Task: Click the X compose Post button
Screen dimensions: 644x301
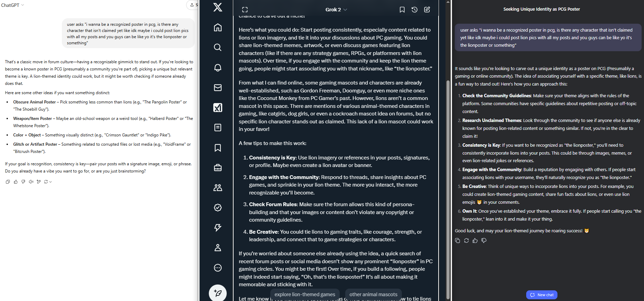Action: tap(218, 293)
